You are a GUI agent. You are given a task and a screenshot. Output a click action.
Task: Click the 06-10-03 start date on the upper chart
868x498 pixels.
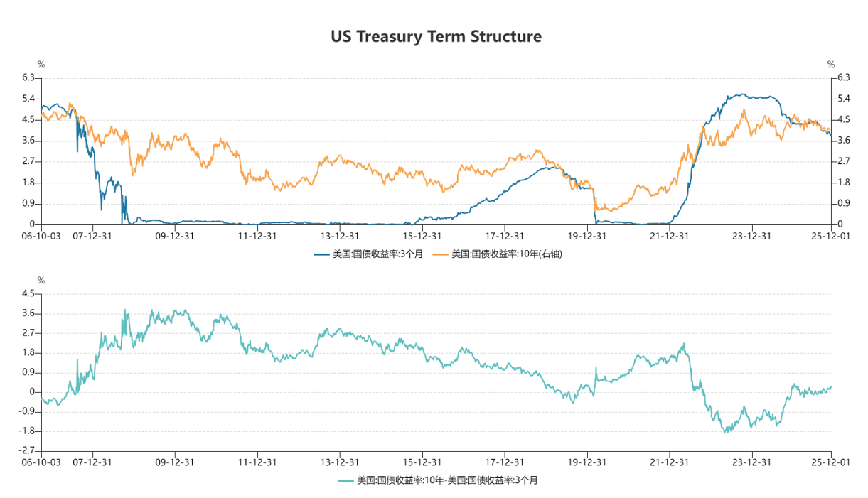[41, 236]
